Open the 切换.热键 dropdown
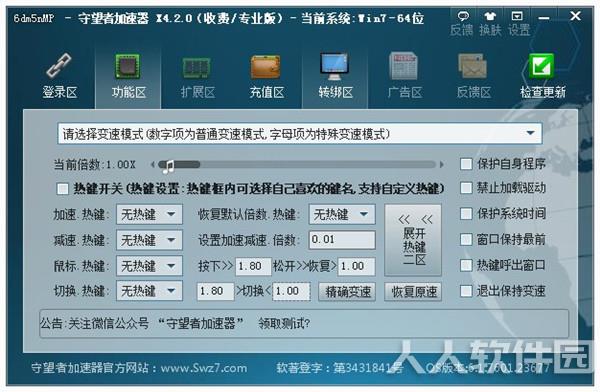 pos(149,291)
